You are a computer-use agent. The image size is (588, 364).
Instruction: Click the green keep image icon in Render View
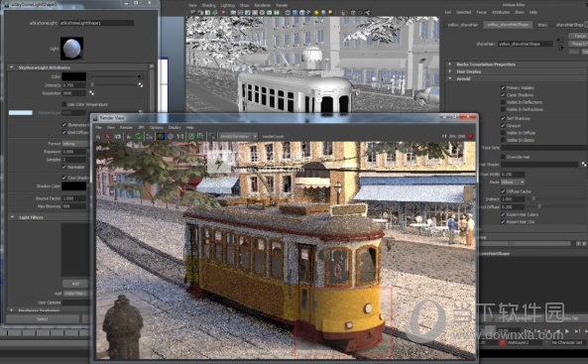click(190, 136)
